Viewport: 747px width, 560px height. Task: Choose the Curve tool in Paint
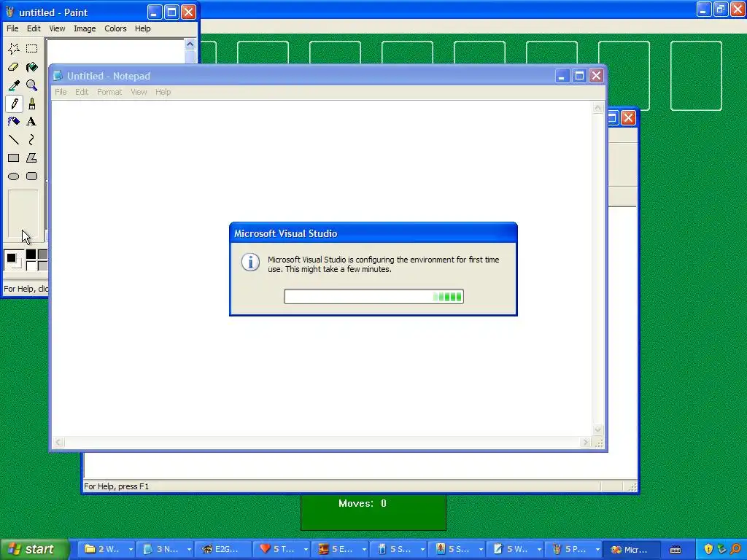click(31, 139)
